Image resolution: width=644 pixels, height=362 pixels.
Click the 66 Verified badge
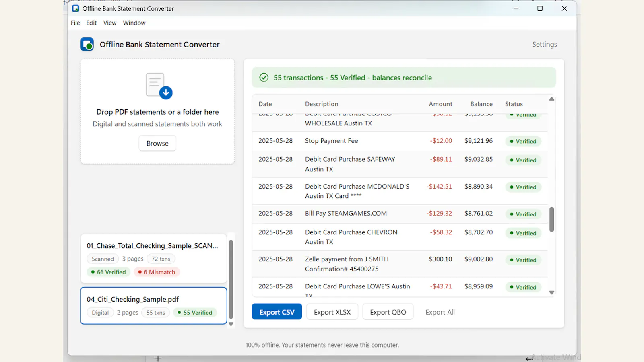108,272
